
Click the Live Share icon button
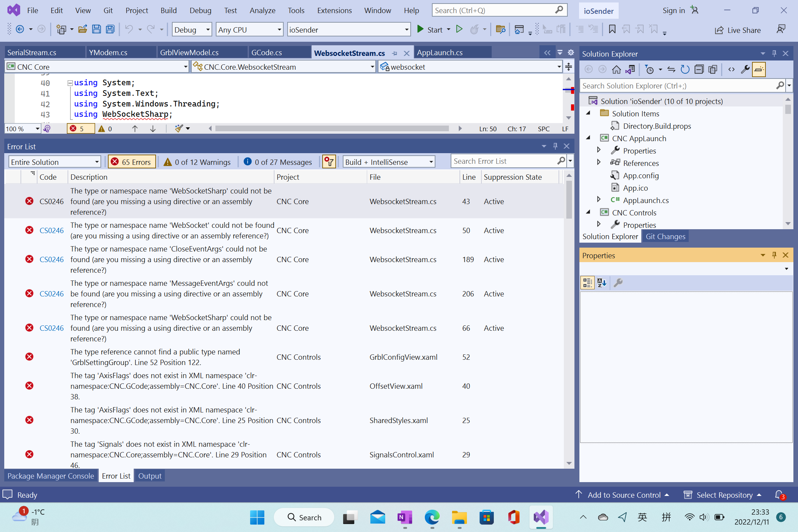(738, 30)
